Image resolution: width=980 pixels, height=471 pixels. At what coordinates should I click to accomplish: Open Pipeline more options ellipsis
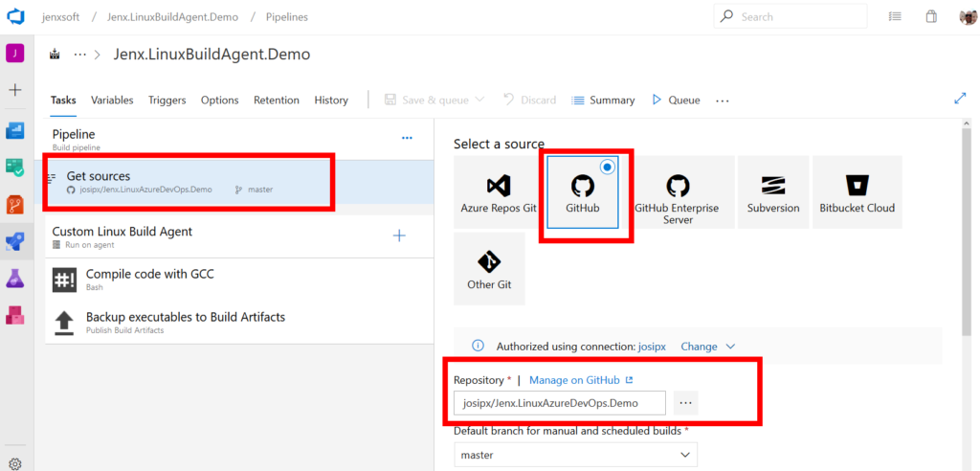click(x=407, y=138)
